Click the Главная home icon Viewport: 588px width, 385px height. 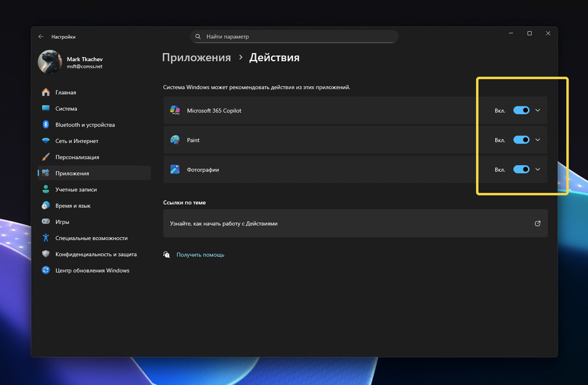[46, 92]
